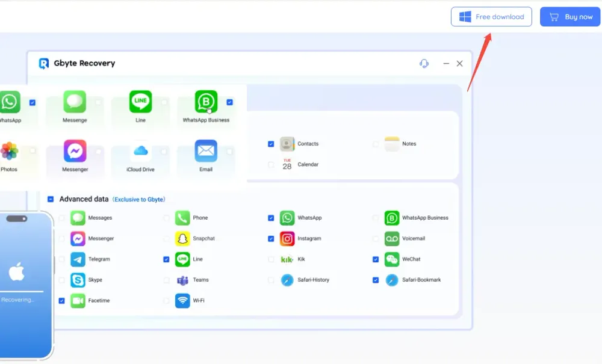602x364 pixels.
Task: Click the Voicemail label
Action: click(x=414, y=239)
